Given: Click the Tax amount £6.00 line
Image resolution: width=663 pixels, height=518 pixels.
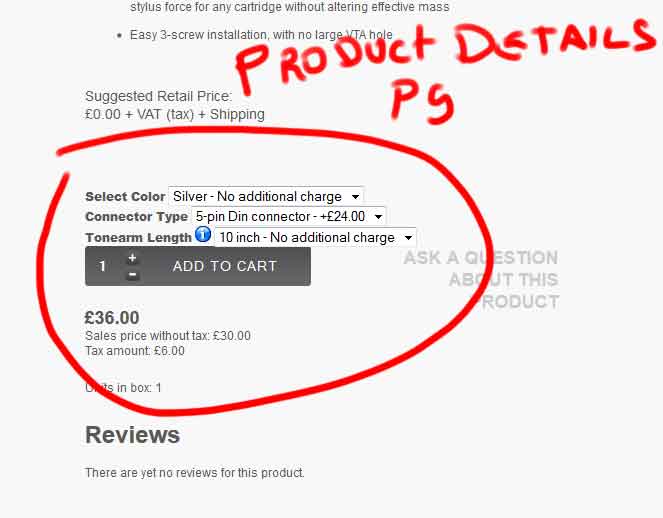Looking at the screenshot, I should pos(135,351).
